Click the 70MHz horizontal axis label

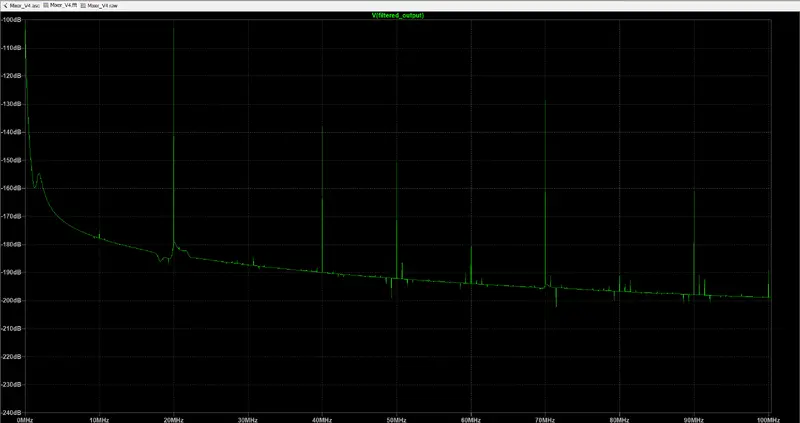(545, 420)
